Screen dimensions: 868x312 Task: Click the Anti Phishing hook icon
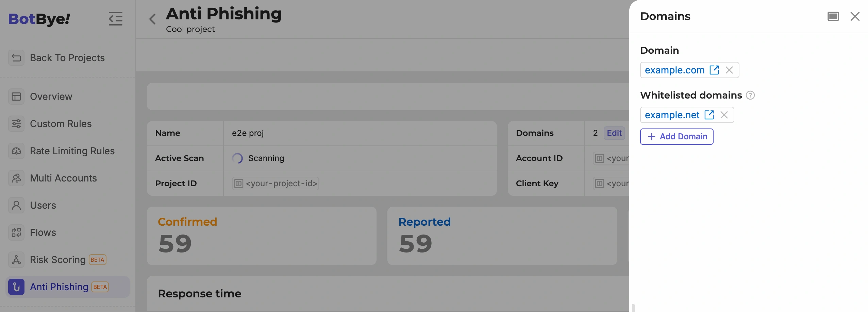[16, 287]
